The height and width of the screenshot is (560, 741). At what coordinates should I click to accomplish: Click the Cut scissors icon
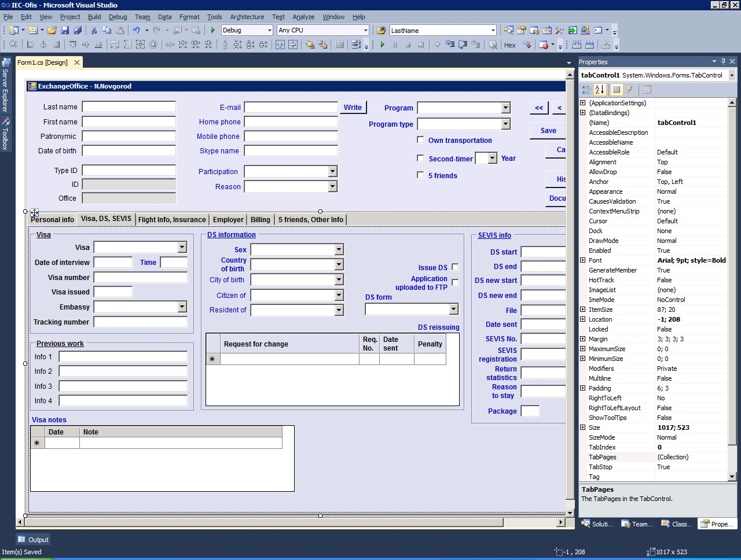pos(94,30)
